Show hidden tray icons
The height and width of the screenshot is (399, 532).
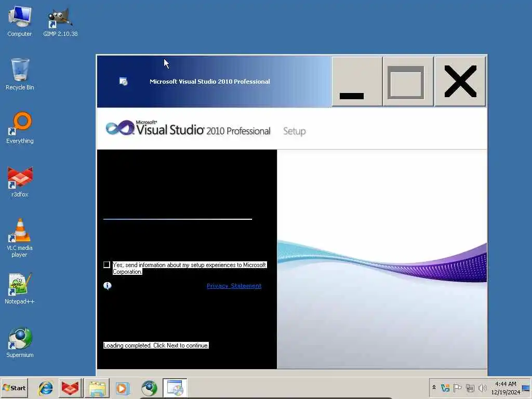[434, 388]
